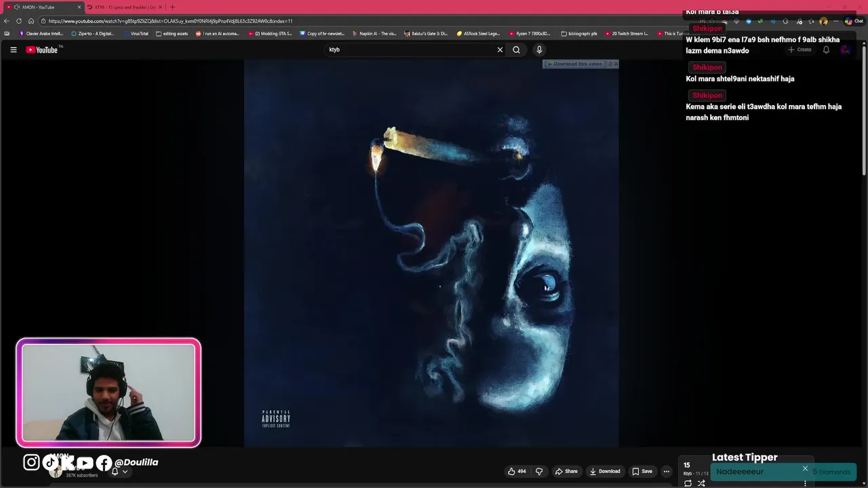The width and height of the screenshot is (868, 488).
Task: Open Clavier Arabe Intell... bookmark
Action: (x=41, y=33)
